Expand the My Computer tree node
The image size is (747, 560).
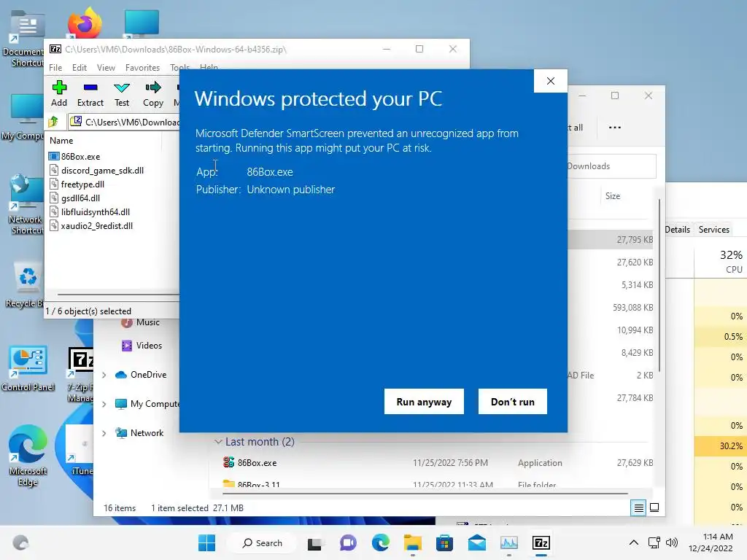coord(104,404)
